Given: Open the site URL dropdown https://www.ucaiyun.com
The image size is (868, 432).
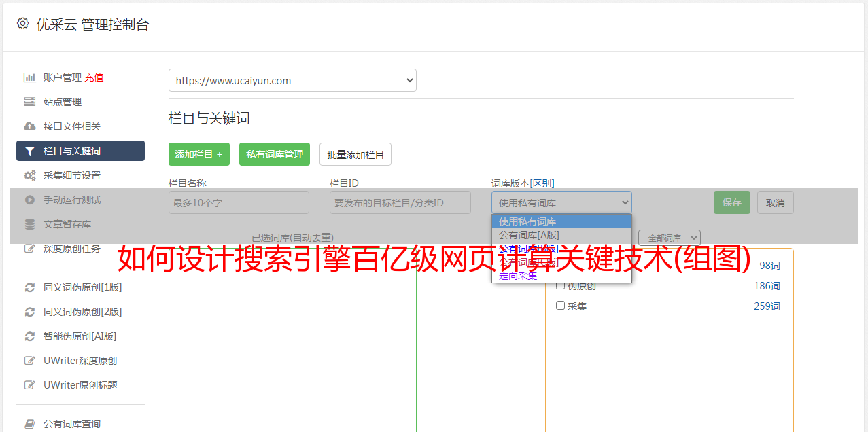Looking at the screenshot, I should pyautogui.click(x=292, y=80).
